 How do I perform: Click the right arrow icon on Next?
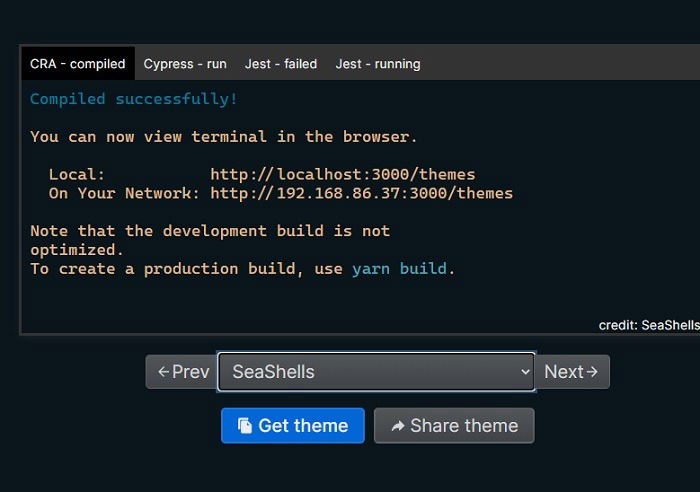coord(592,371)
